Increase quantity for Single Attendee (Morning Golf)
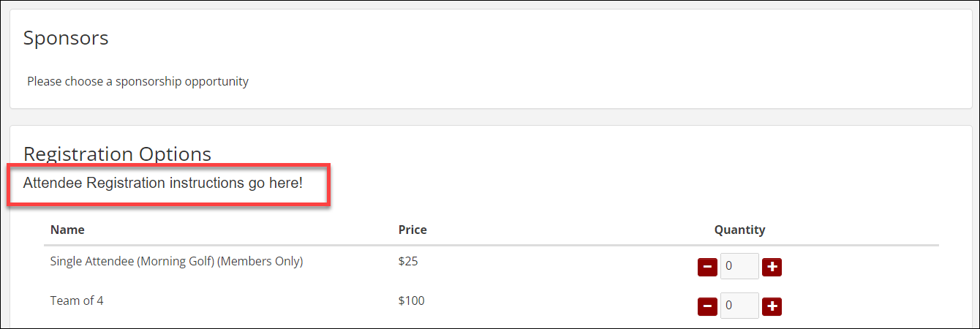 pos(772,267)
